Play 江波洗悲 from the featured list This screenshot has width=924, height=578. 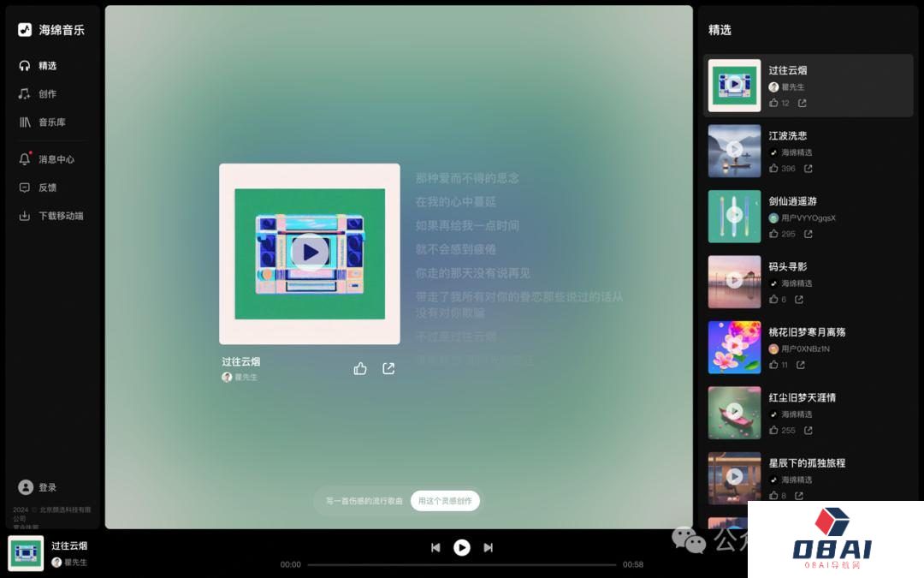pyautogui.click(x=734, y=151)
